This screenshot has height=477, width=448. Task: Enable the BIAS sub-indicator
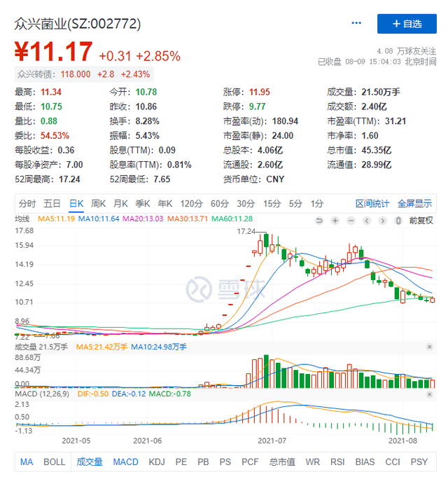pyautogui.click(x=365, y=462)
